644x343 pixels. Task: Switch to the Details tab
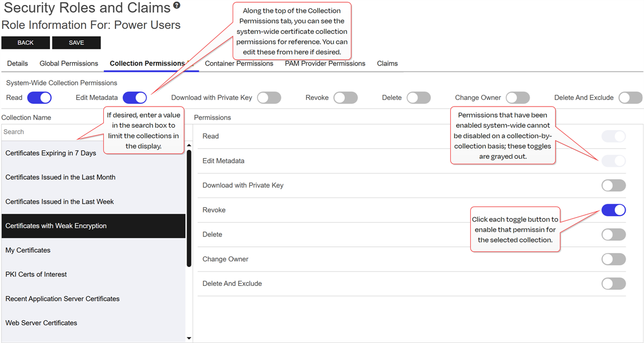(x=17, y=64)
